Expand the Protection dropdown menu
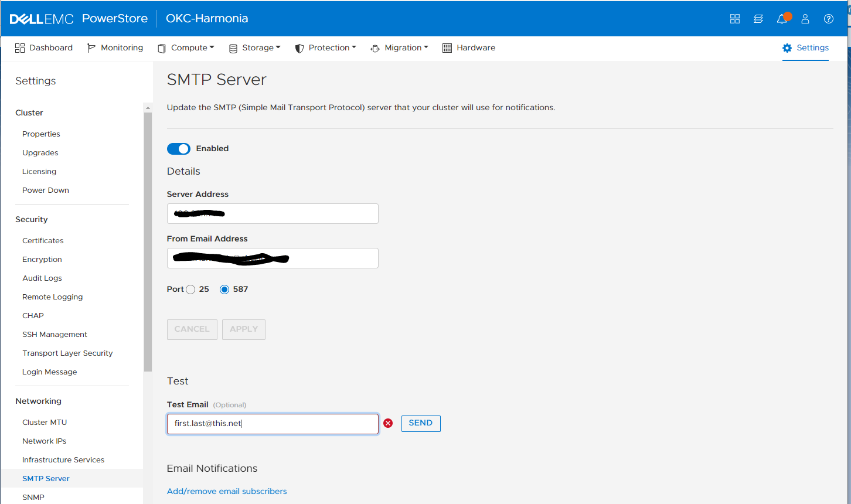 click(x=326, y=48)
